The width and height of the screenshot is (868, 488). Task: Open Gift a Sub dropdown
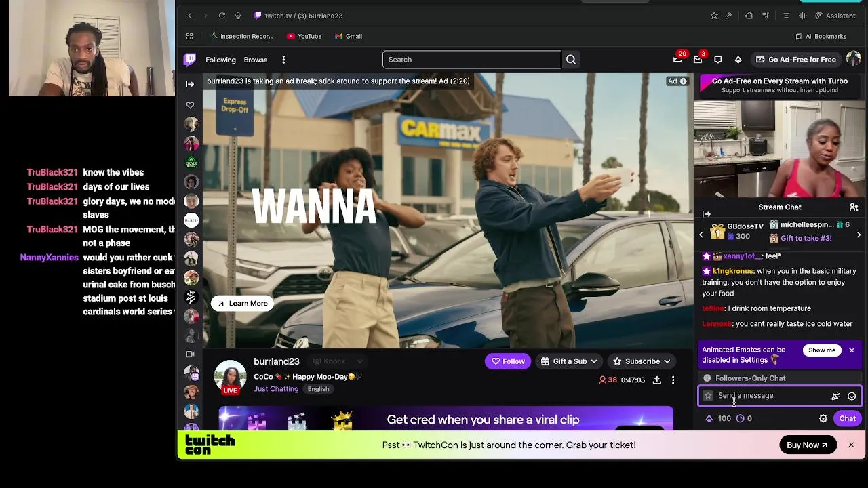tap(568, 361)
